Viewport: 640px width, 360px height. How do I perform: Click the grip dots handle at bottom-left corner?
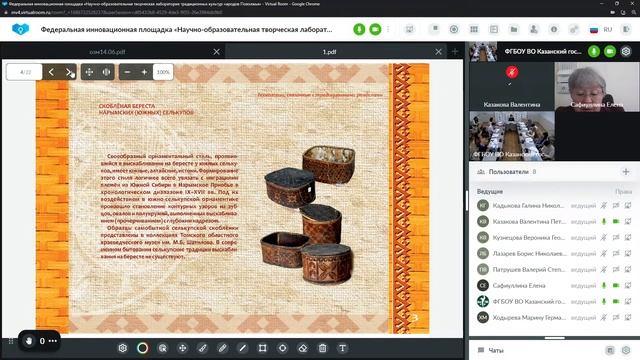click(11, 341)
